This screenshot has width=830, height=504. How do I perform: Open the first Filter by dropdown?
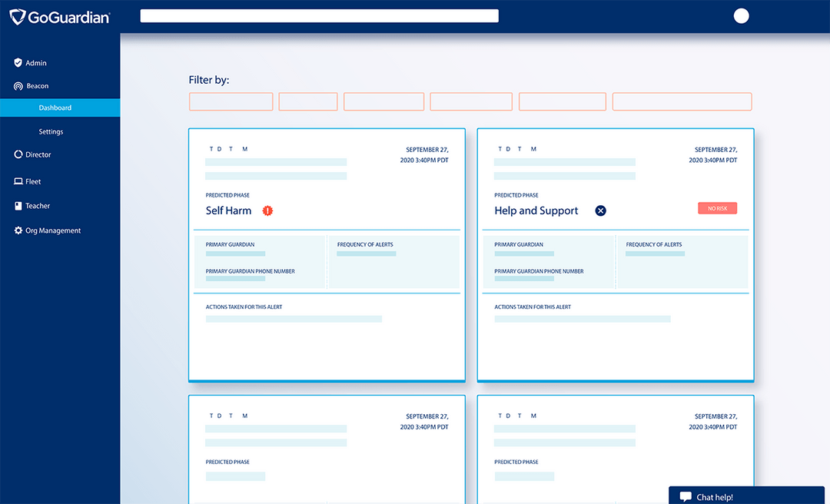pos(231,101)
